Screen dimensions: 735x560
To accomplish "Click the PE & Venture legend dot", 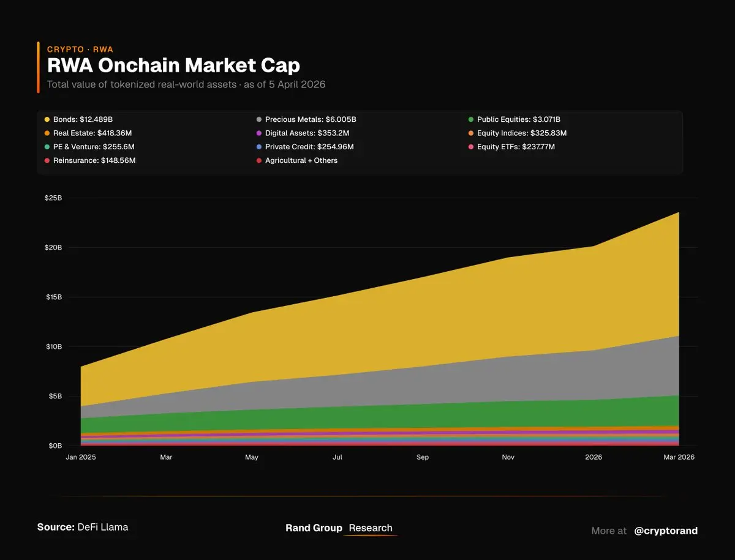I will 47,147.
